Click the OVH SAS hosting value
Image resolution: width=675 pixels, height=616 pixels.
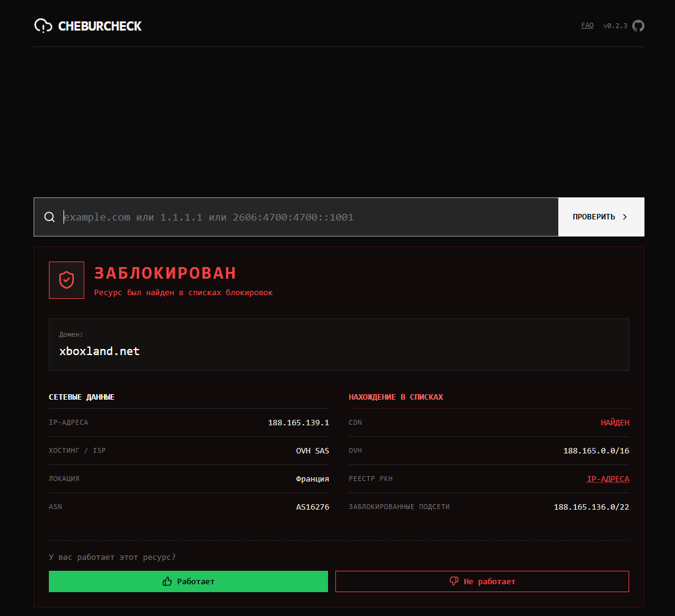[312, 450]
